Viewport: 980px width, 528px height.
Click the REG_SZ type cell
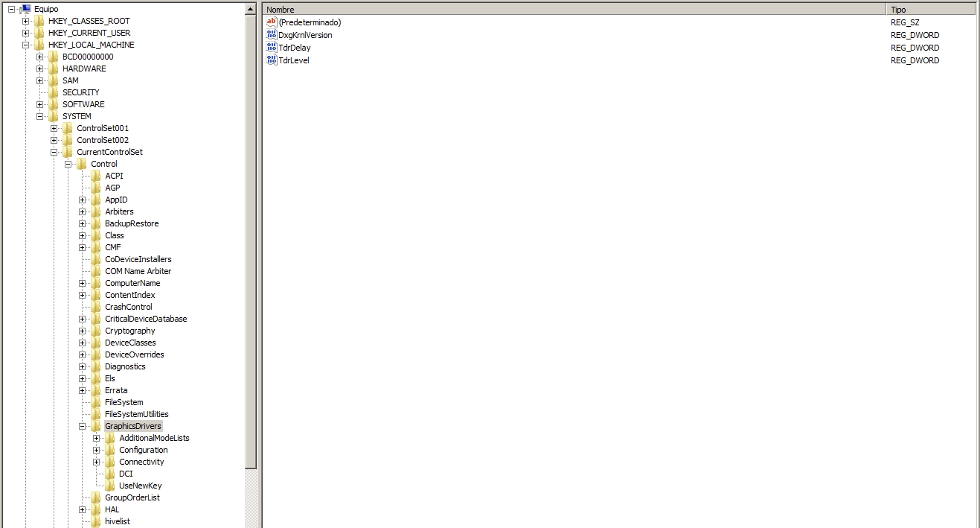pos(905,22)
